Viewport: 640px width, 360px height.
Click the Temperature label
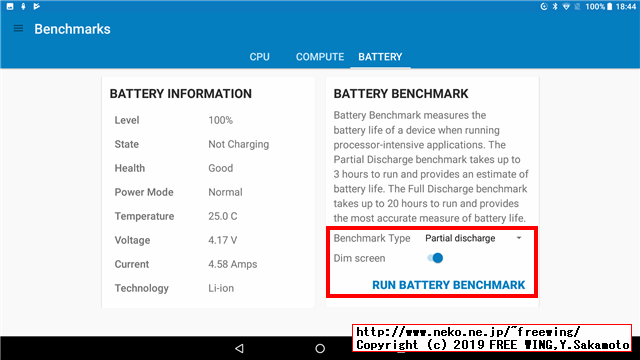pos(144,216)
